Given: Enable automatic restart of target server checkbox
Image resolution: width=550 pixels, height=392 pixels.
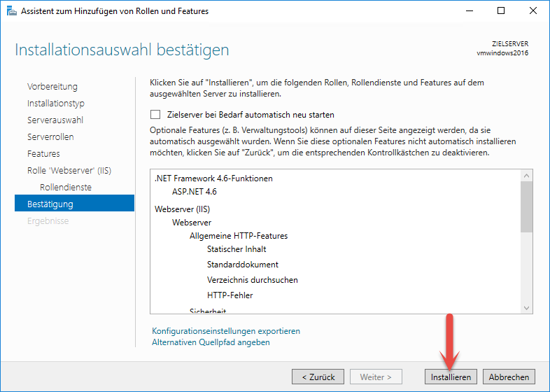Looking at the screenshot, I should tap(155, 115).
